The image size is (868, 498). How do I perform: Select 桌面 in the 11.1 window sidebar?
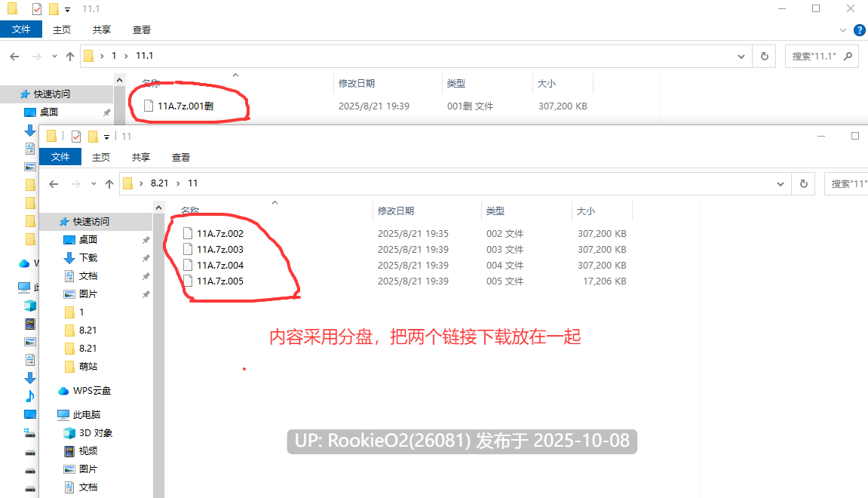click(49, 112)
